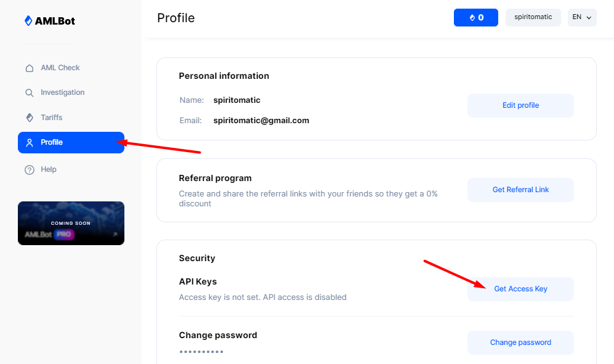Click the Profile person icon
The image size is (614, 364).
[29, 142]
